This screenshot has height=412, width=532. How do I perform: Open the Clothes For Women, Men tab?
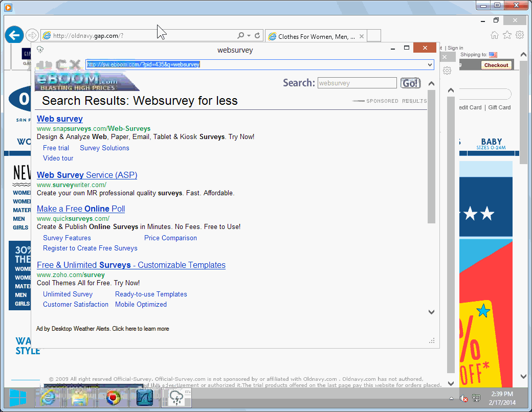click(316, 36)
